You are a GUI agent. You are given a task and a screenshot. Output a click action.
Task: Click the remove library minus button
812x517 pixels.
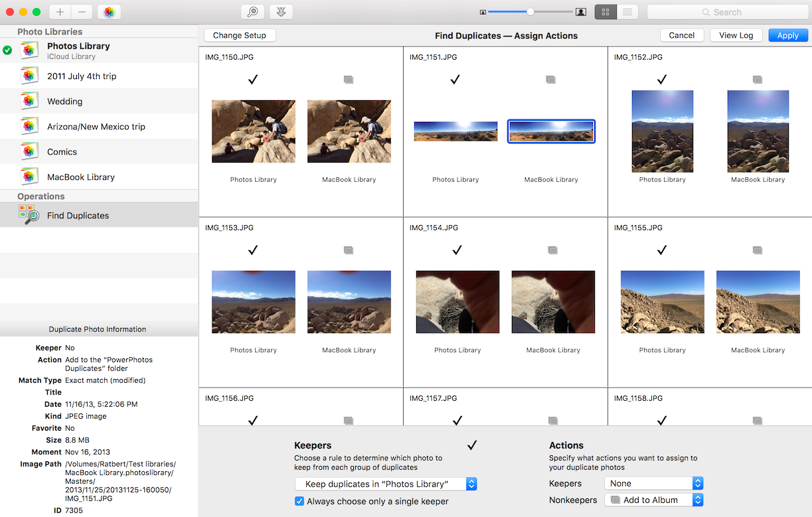[x=82, y=12]
